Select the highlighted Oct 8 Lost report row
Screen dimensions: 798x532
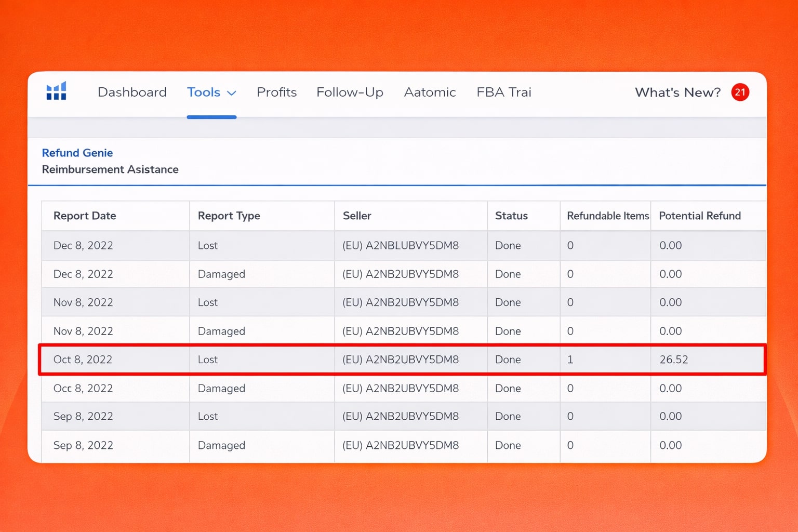[x=400, y=359]
